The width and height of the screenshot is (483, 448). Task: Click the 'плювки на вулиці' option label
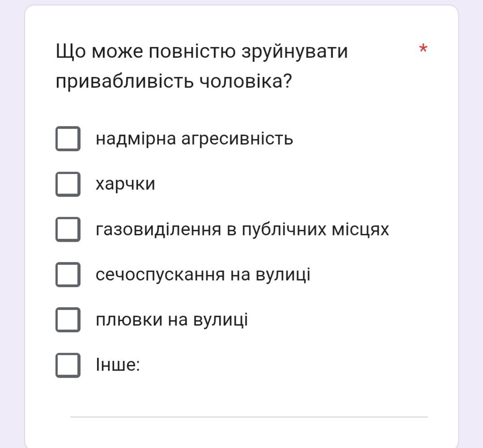172,320
